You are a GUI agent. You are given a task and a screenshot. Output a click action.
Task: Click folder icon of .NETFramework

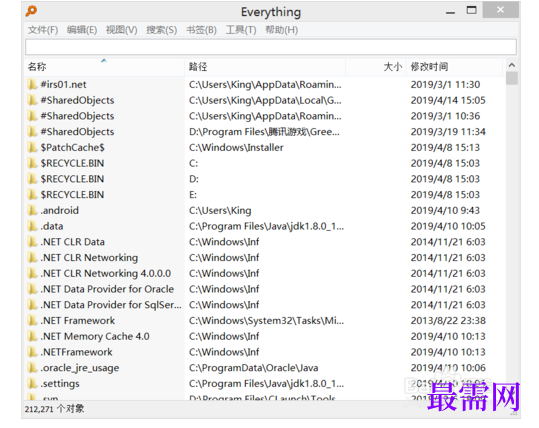tap(32, 352)
